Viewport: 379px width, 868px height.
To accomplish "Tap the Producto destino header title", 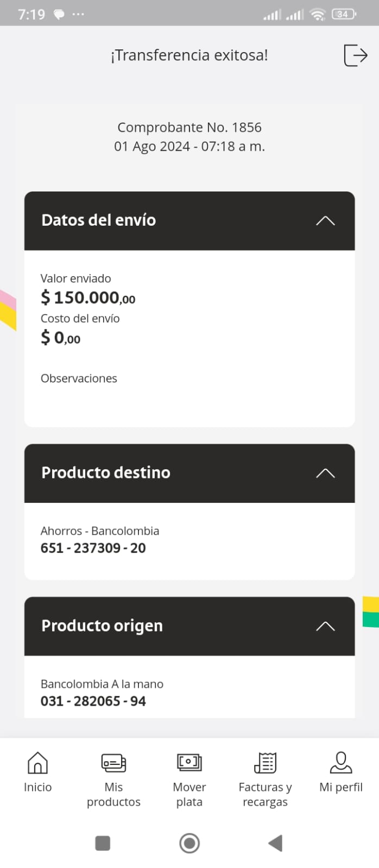I will coord(106,473).
